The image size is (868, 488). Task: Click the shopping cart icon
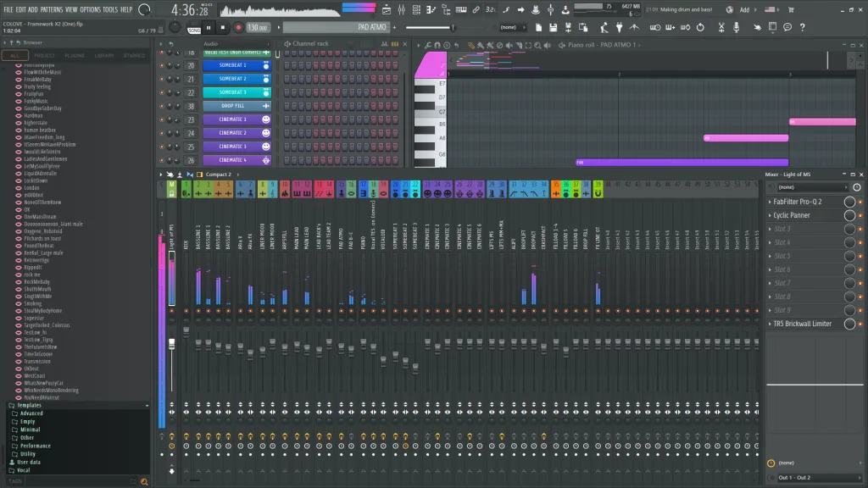[x=791, y=9]
